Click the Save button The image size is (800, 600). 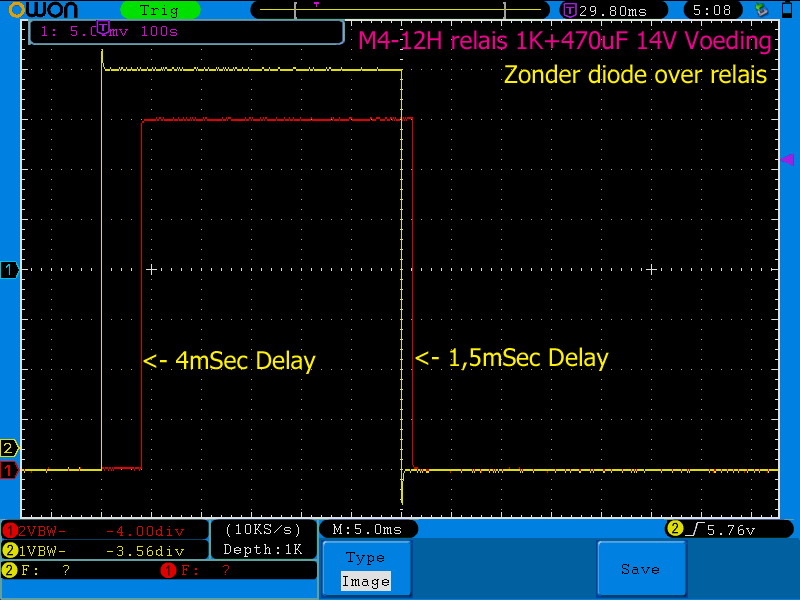(641, 568)
